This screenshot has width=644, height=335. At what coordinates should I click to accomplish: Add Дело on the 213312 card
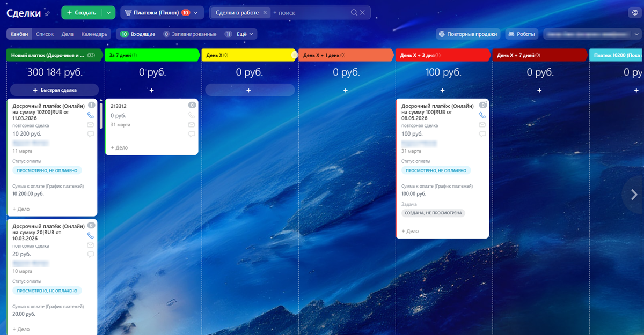pos(119,147)
